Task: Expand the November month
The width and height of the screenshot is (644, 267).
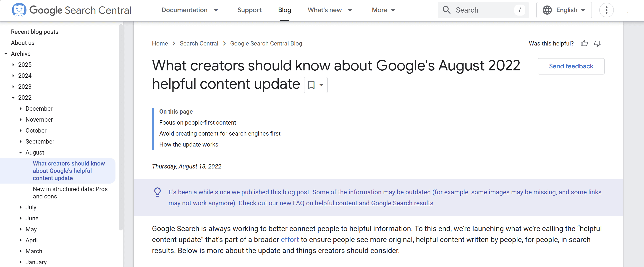Action: point(21,120)
